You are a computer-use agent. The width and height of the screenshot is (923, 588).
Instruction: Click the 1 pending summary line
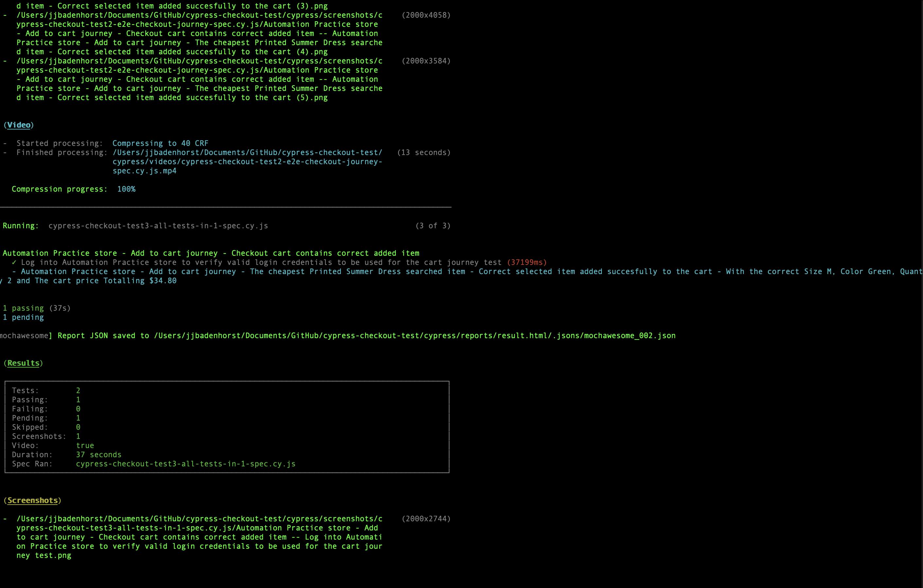[23, 317]
